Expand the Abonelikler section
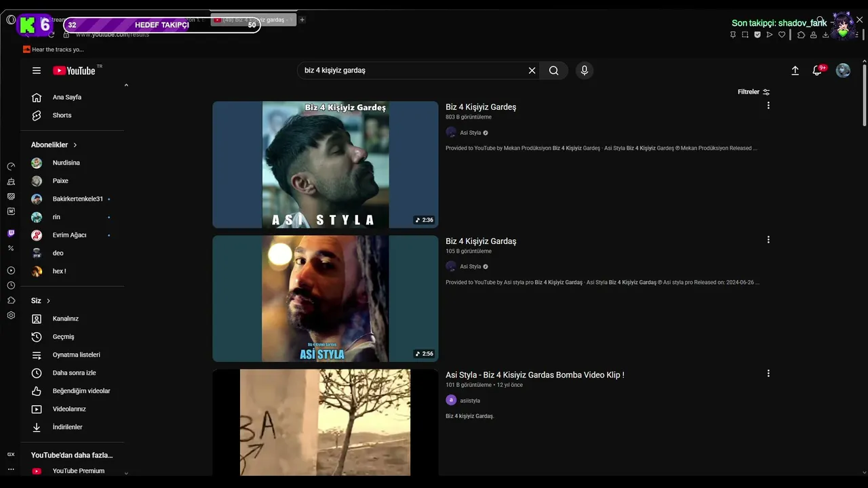The height and width of the screenshot is (488, 868). pyautogui.click(x=54, y=145)
